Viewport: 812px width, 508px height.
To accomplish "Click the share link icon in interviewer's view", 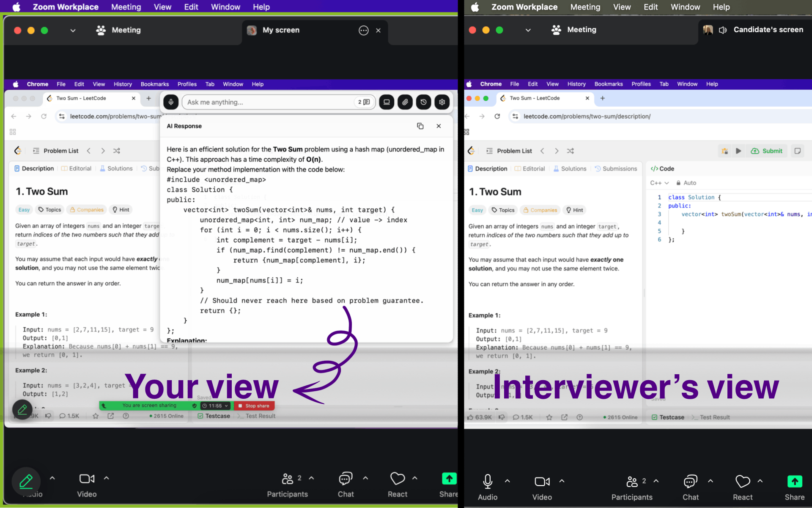I will (x=565, y=417).
